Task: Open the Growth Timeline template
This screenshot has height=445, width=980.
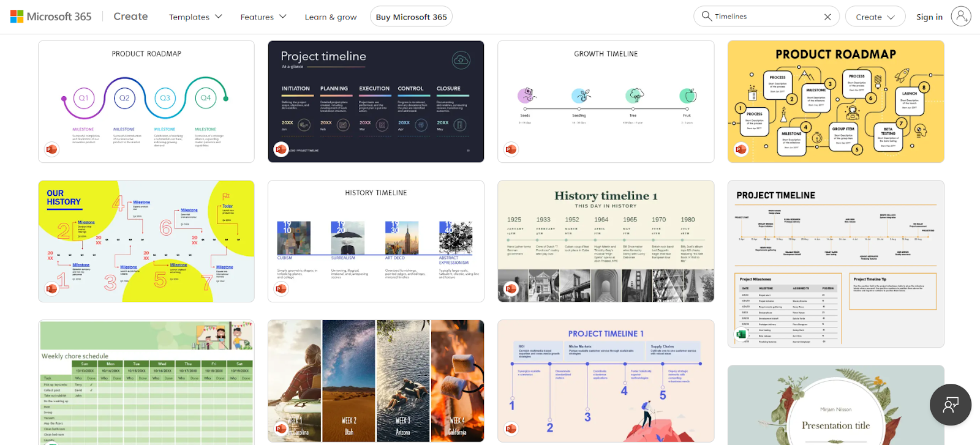Action: pos(606,102)
